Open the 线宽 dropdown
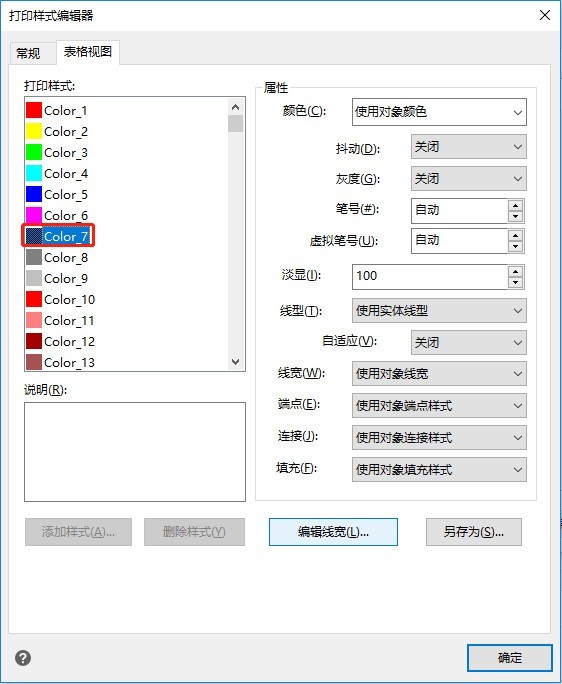Viewport: 562px width, 684px height. (x=439, y=373)
